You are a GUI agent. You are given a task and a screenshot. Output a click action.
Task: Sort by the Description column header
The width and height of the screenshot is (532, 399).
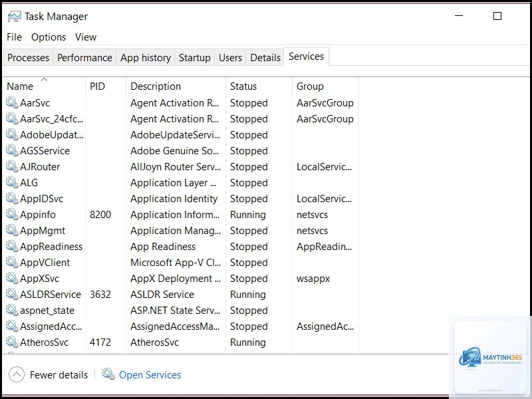click(176, 86)
